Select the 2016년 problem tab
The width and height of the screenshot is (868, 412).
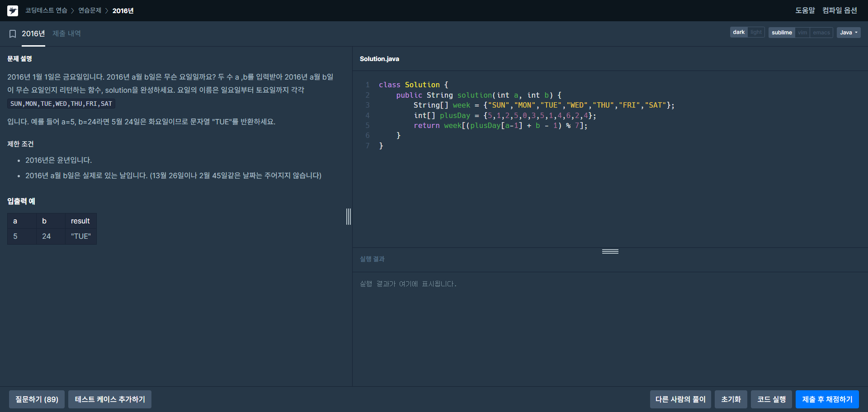tap(33, 33)
